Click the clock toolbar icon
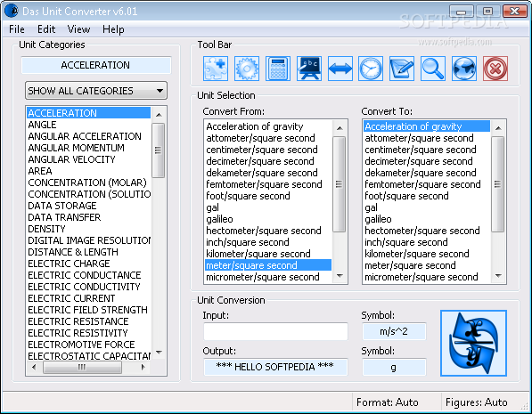The height and width of the screenshot is (414, 532). coord(371,69)
